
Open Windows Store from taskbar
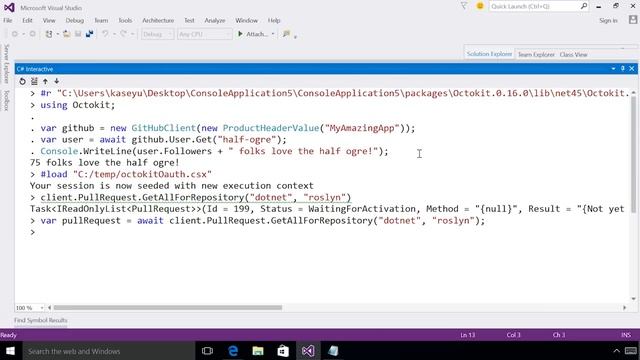pyautogui.click(x=283, y=351)
